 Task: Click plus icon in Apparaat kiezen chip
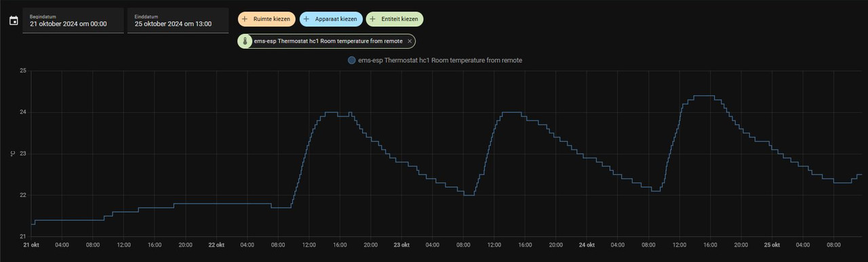[307, 19]
